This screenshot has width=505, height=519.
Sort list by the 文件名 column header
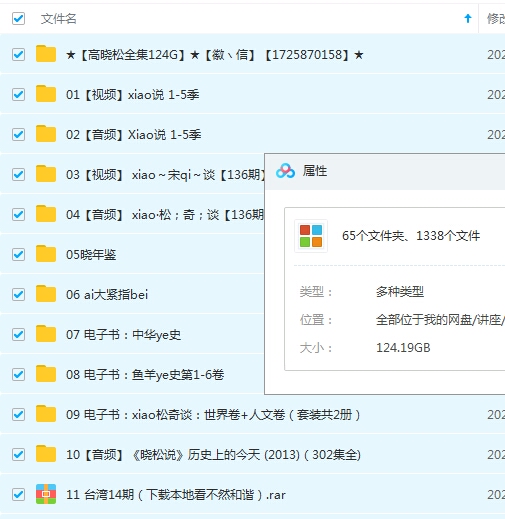click(59, 19)
